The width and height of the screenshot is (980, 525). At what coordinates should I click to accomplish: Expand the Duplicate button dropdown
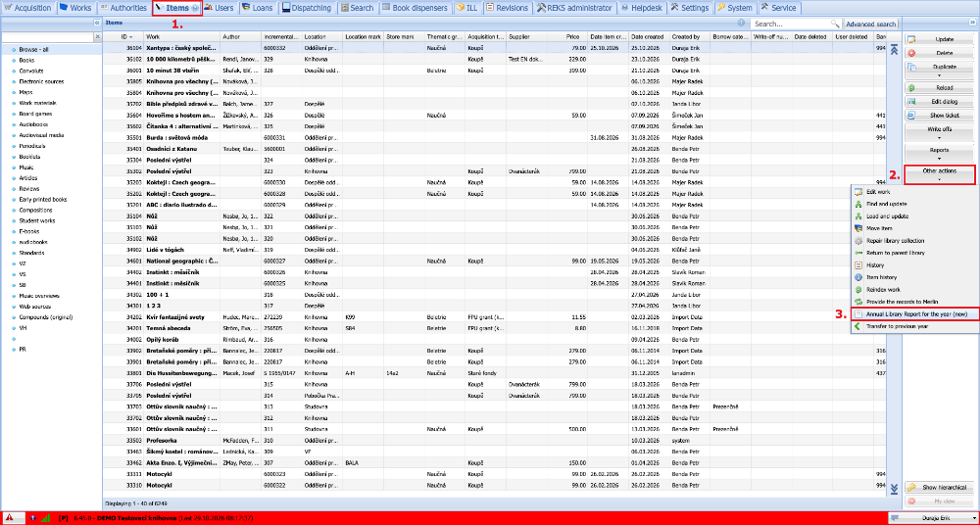[940, 75]
